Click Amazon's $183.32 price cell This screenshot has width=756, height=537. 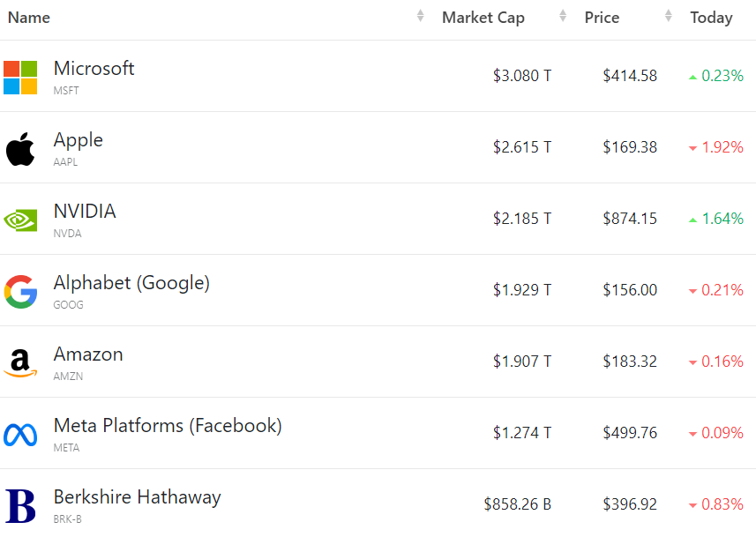tap(630, 362)
